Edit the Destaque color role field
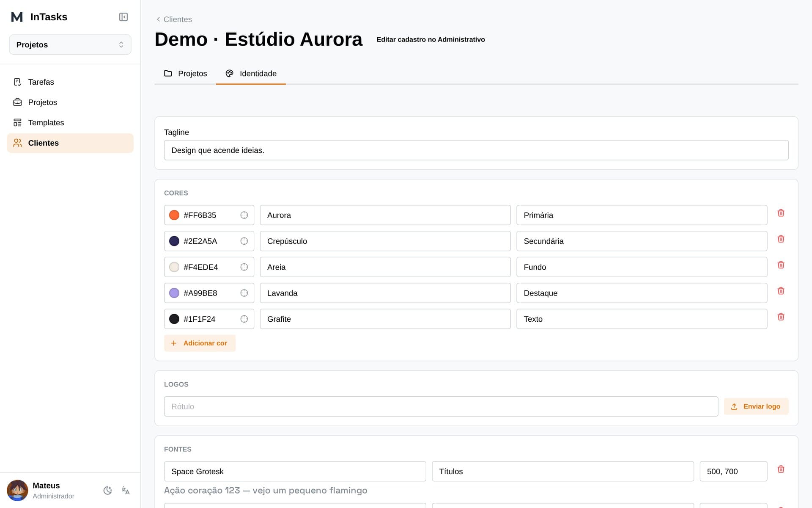 [x=642, y=293]
